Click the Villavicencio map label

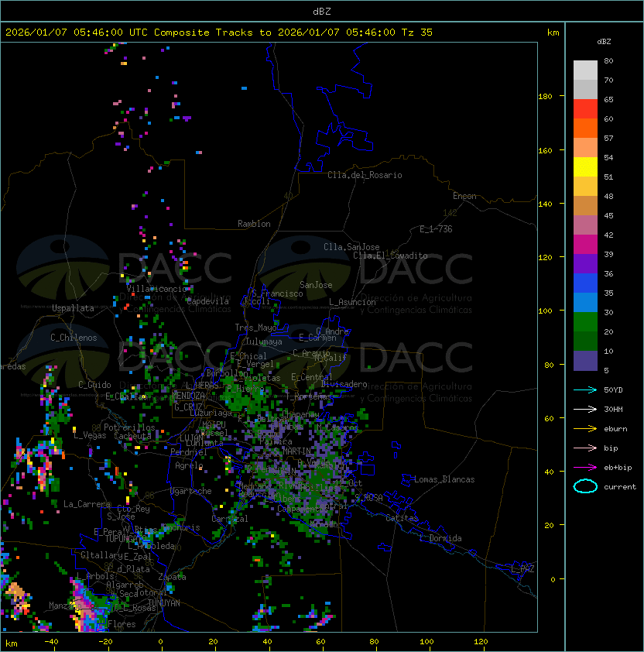coord(156,289)
